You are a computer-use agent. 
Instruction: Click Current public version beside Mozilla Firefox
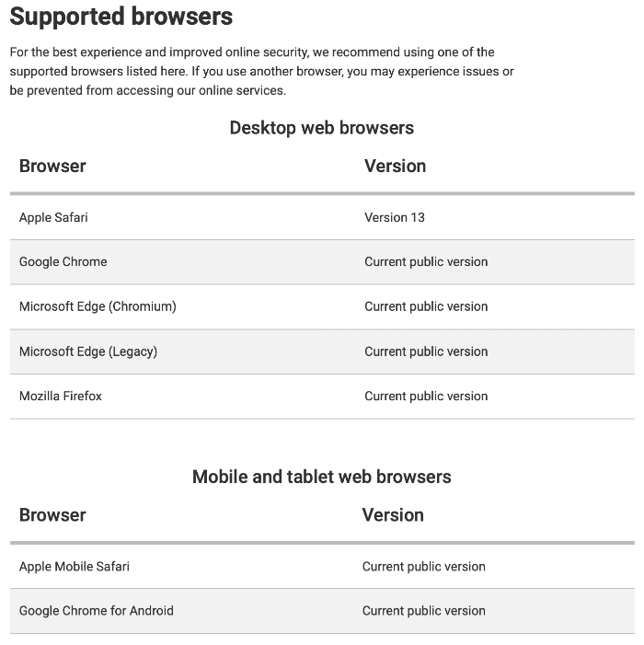(426, 397)
